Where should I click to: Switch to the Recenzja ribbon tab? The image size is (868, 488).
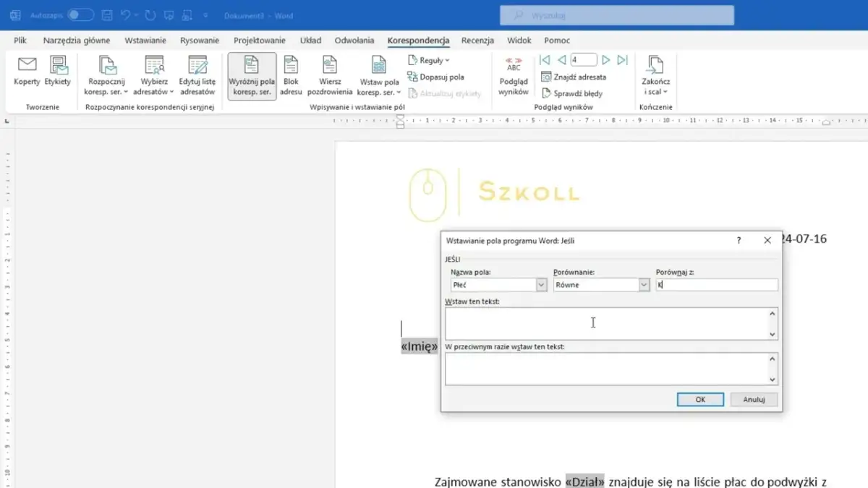477,40
